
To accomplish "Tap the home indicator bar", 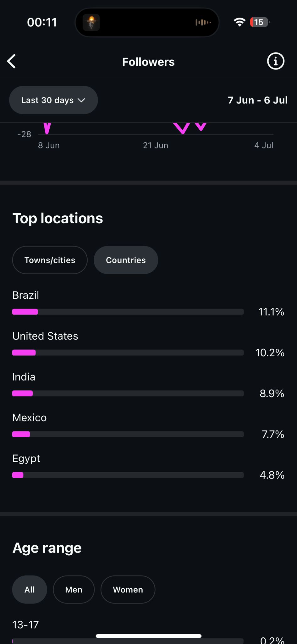I will point(148,636).
